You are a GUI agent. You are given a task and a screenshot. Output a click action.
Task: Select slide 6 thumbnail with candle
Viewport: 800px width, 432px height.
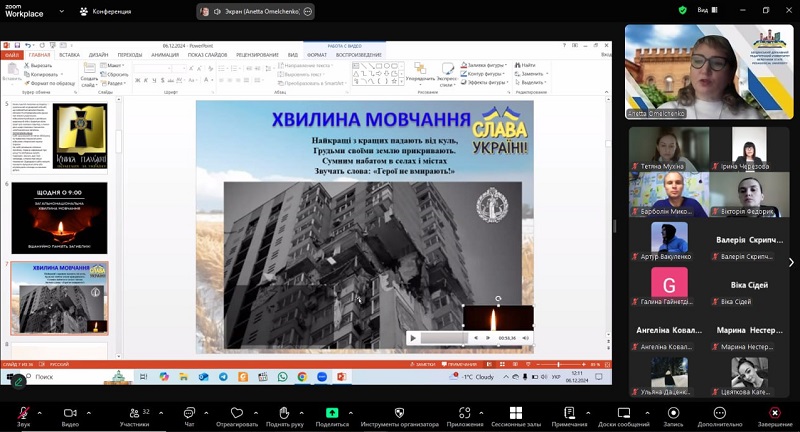click(59, 218)
